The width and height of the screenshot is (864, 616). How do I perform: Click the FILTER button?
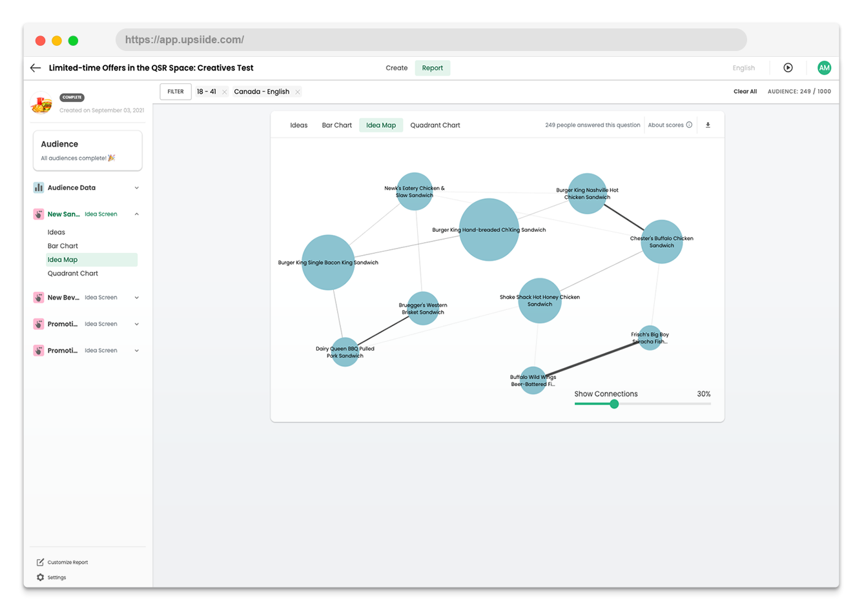[x=176, y=92]
